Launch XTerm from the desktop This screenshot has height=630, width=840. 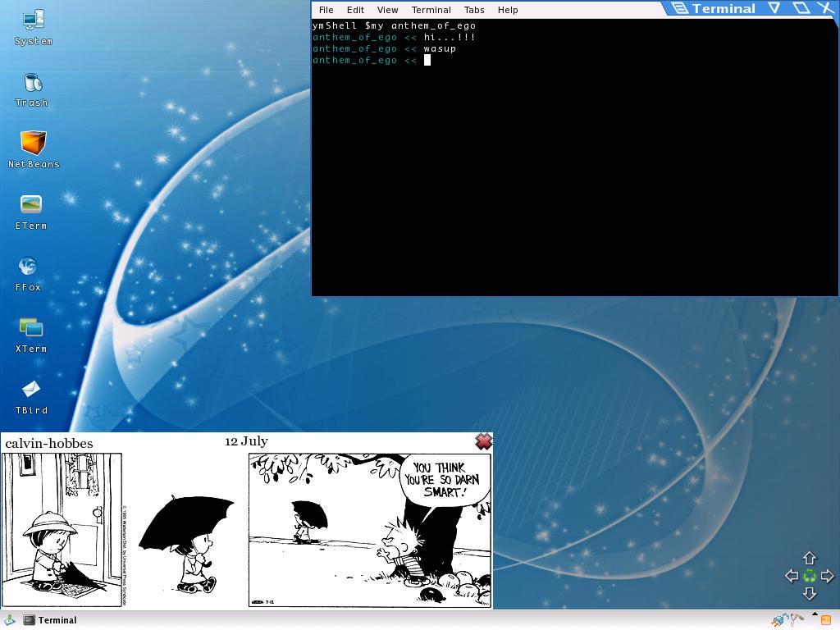coord(31,336)
